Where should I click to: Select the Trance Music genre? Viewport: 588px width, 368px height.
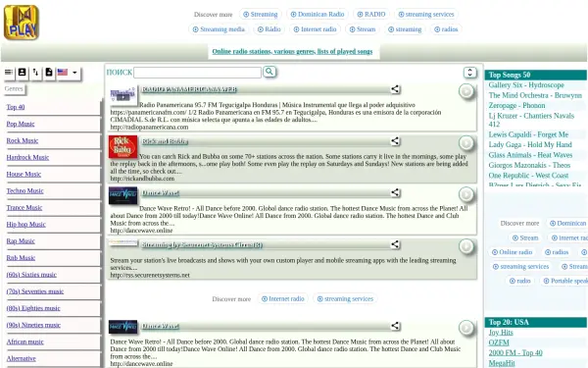point(24,208)
